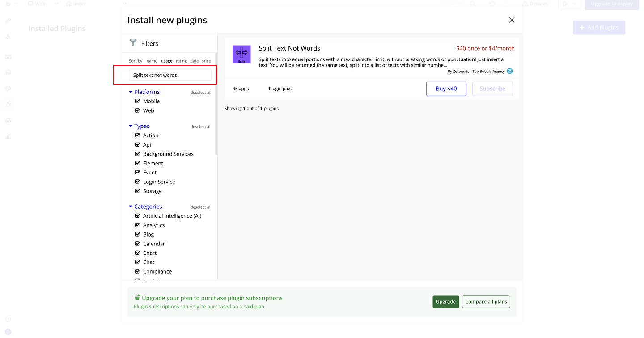Image resolution: width=644 pixels, height=338 pixels.
Task: Click the Zeroqode agency badge icon
Action: coord(509,71)
